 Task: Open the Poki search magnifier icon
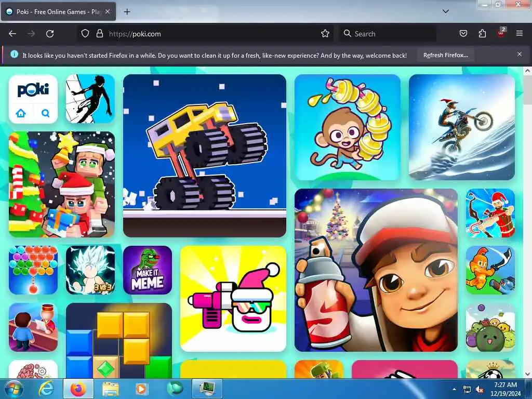[x=45, y=113]
